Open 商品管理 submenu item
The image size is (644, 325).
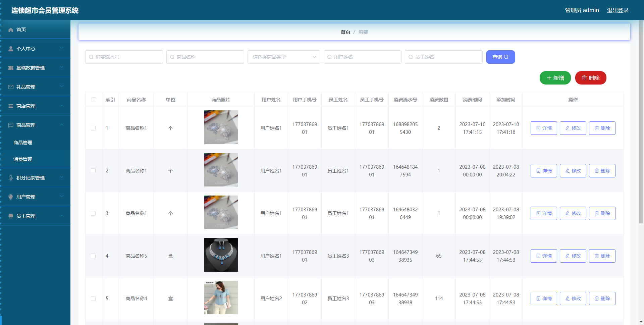[35, 143]
